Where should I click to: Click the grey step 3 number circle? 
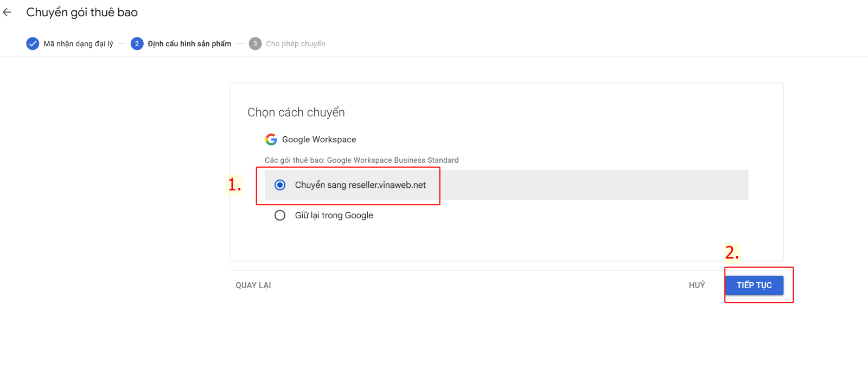coord(255,43)
